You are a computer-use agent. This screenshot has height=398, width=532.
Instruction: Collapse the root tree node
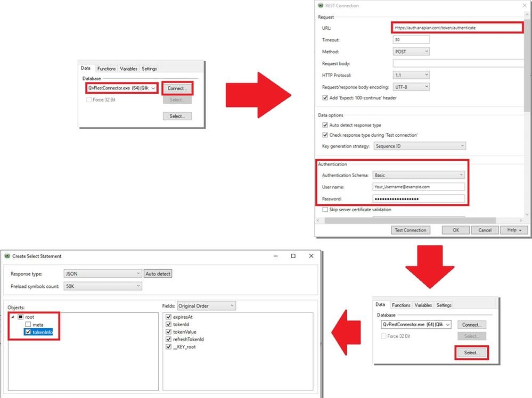pyautogui.click(x=13, y=317)
